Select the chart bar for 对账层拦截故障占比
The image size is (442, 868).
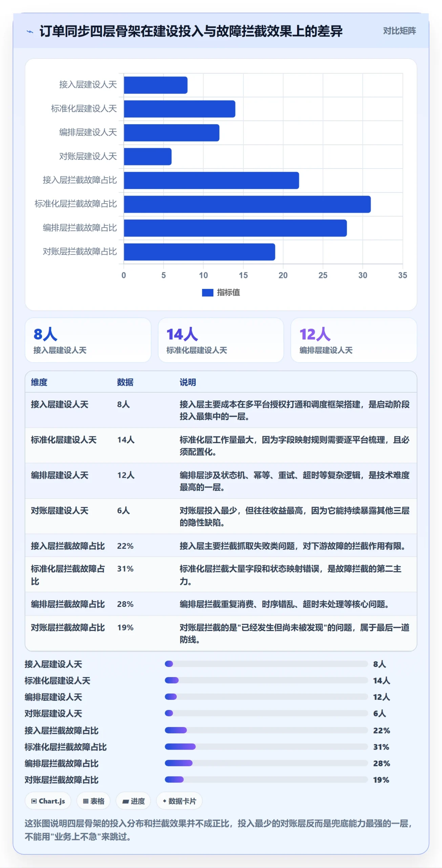(x=199, y=252)
